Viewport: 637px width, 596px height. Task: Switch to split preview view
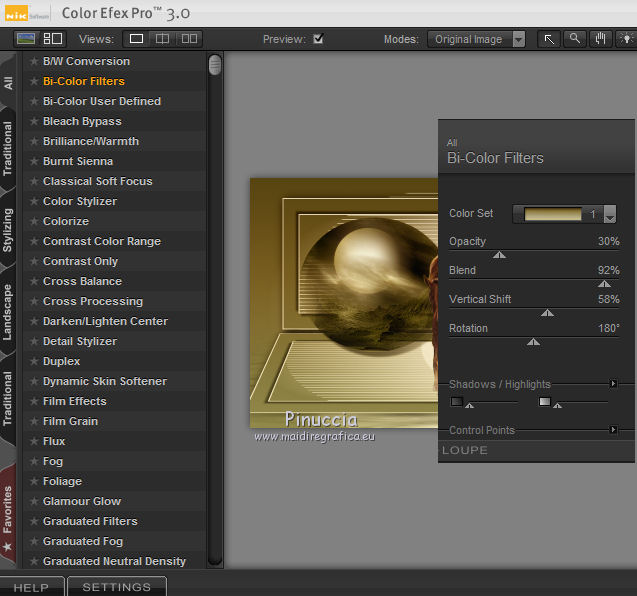point(162,39)
